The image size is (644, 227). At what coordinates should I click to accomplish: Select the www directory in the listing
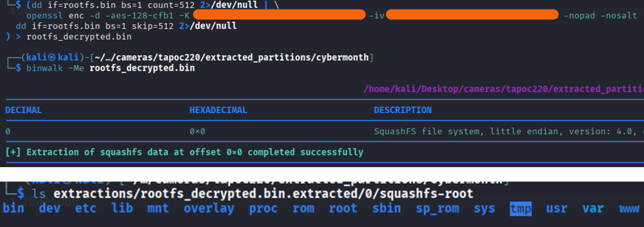click(x=629, y=209)
